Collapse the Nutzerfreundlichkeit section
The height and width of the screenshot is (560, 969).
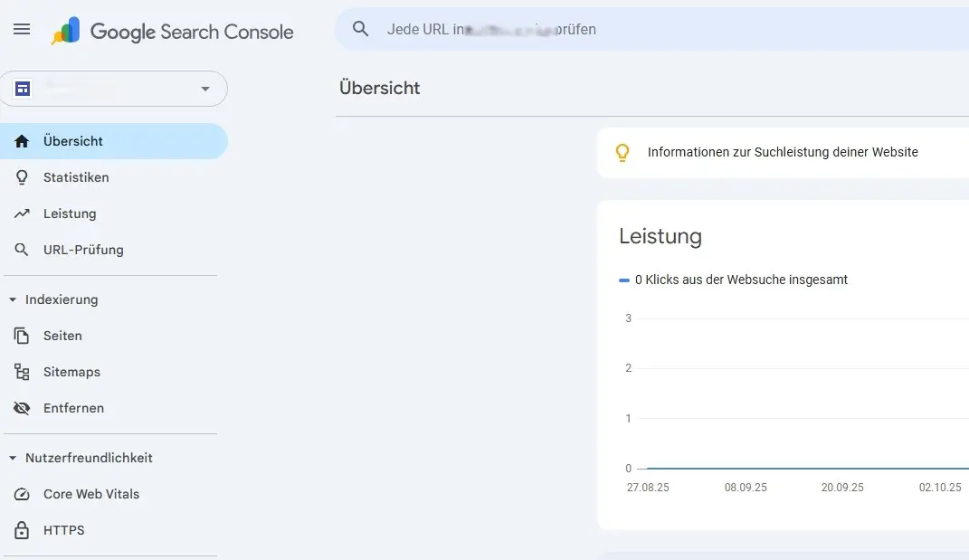(12, 458)
